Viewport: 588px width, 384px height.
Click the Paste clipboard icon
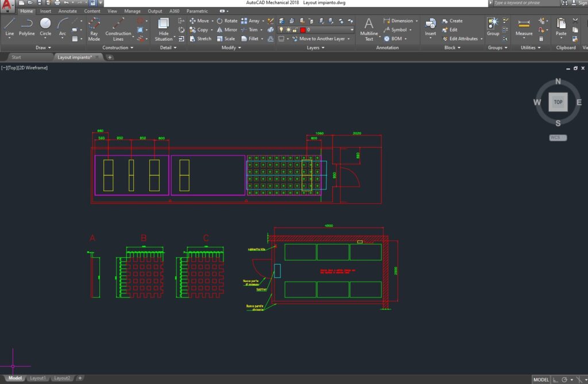[561, 27]
